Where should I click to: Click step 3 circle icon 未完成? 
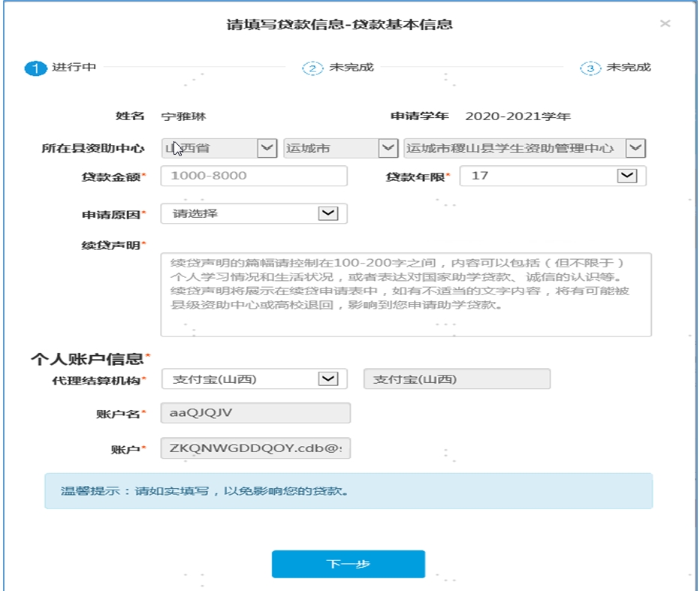pyautogui.click(x=590, y=68)
